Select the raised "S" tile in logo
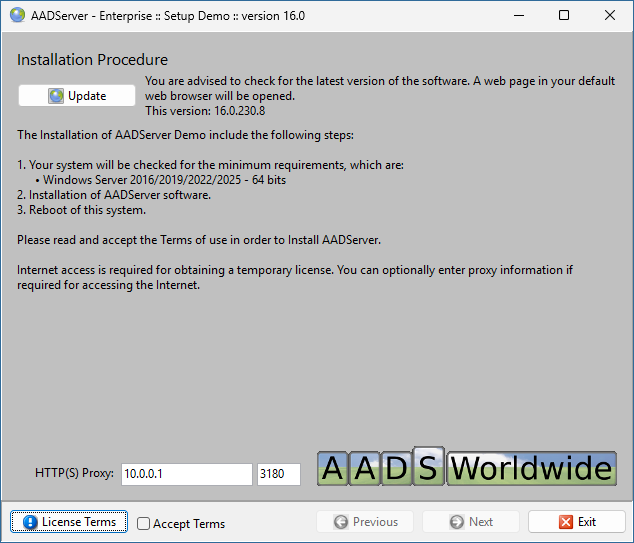 pos(428,466)
